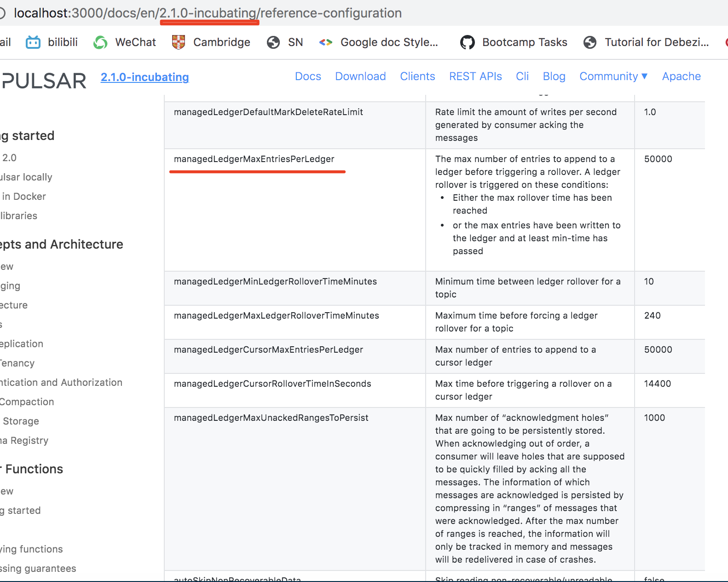Open the Cli navigation item
The height and width of the screenshot is (582, 728).
(x=522, y=76)
